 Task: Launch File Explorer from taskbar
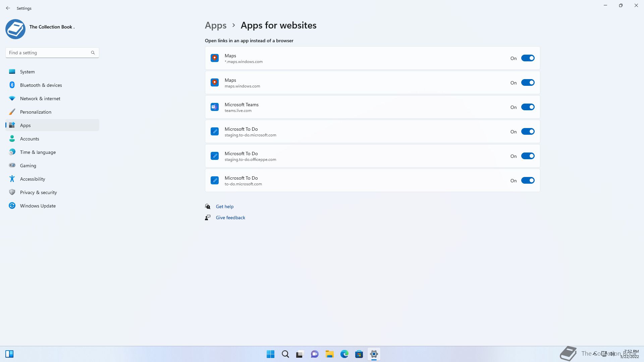point(329,354)
